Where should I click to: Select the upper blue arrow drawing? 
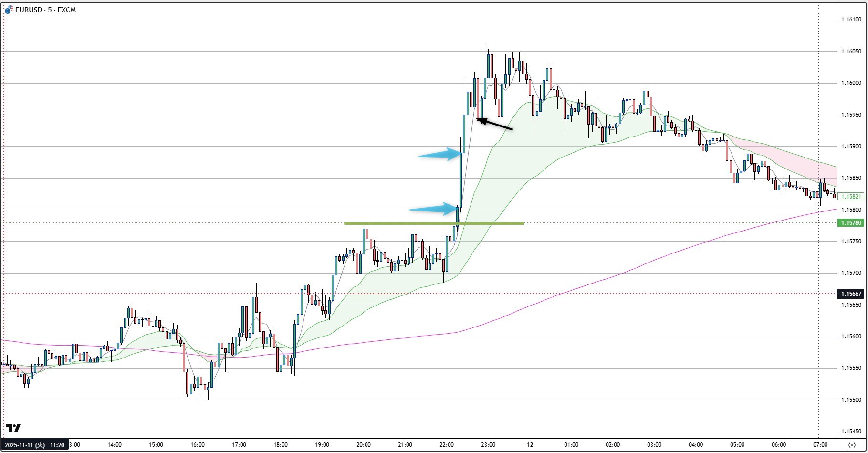coord(440,154)
